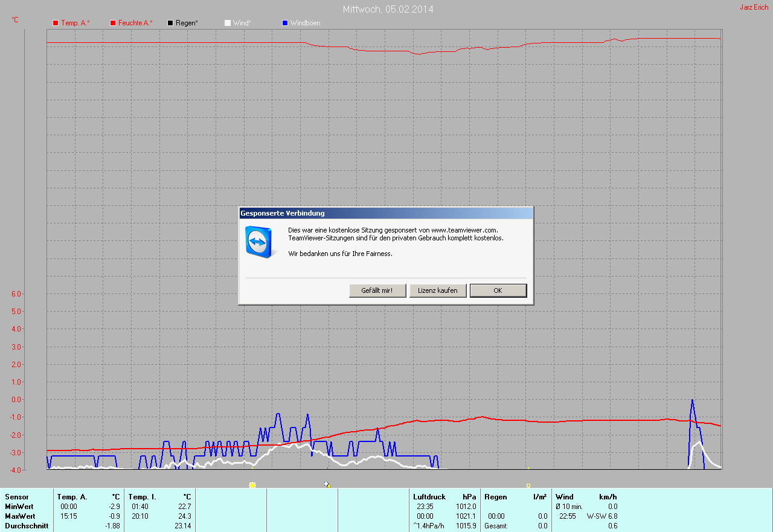Toggle the Windböen legend label
Image resolution: width=773 pixels, height=532 pixels.
point(306,23)
